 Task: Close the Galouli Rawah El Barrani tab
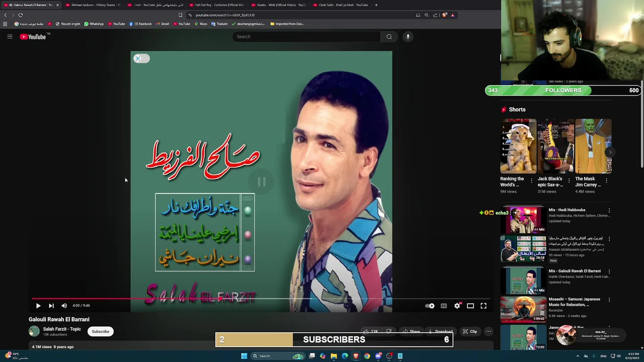click(x=57, y=5)
